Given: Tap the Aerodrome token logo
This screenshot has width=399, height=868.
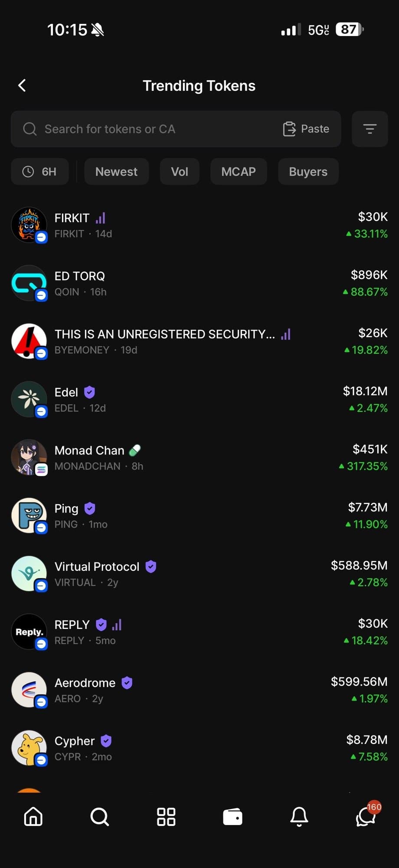Looking at the screenshot, I should pos(29,690).
